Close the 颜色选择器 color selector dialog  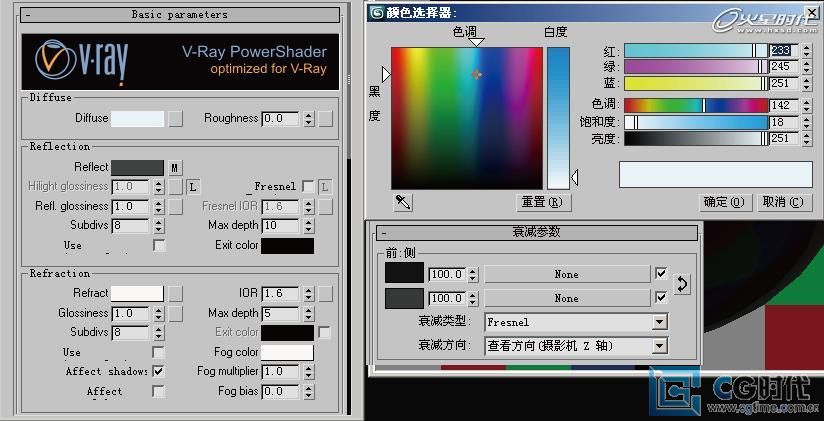tap(811, 12)
